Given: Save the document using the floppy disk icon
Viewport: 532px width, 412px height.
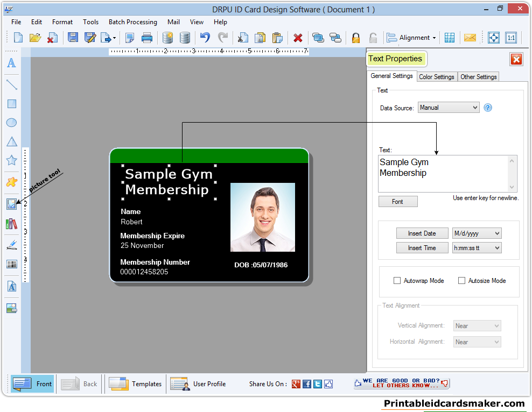Looking at the screenshot, I should click(73, 37).
